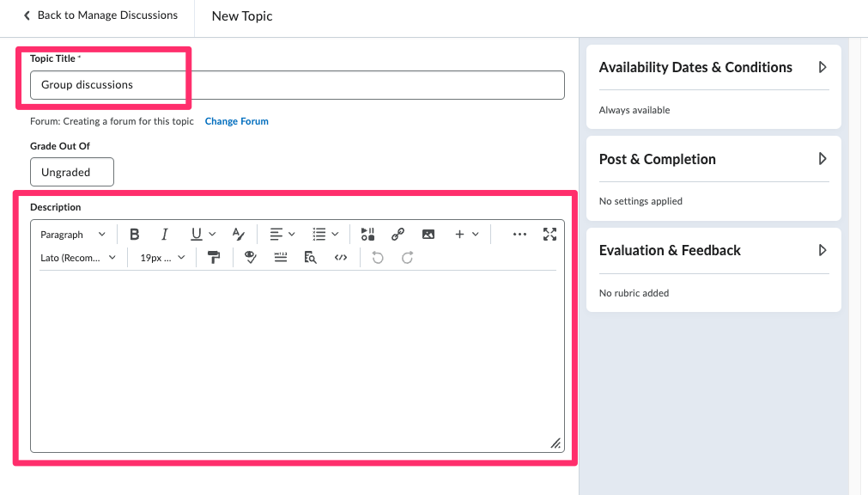Insert a quicklink using the link icon
The width and height of the screenshot is (868, 495).
point(398,235)
